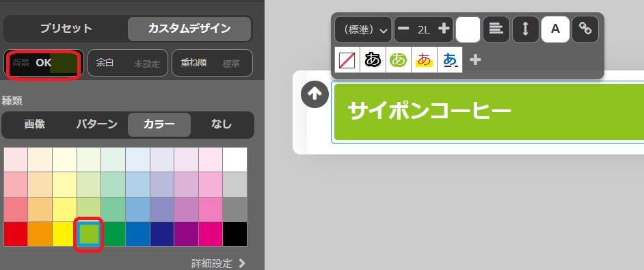
Task: Clear text decoration with red slash icon
Action: (347, 60)
